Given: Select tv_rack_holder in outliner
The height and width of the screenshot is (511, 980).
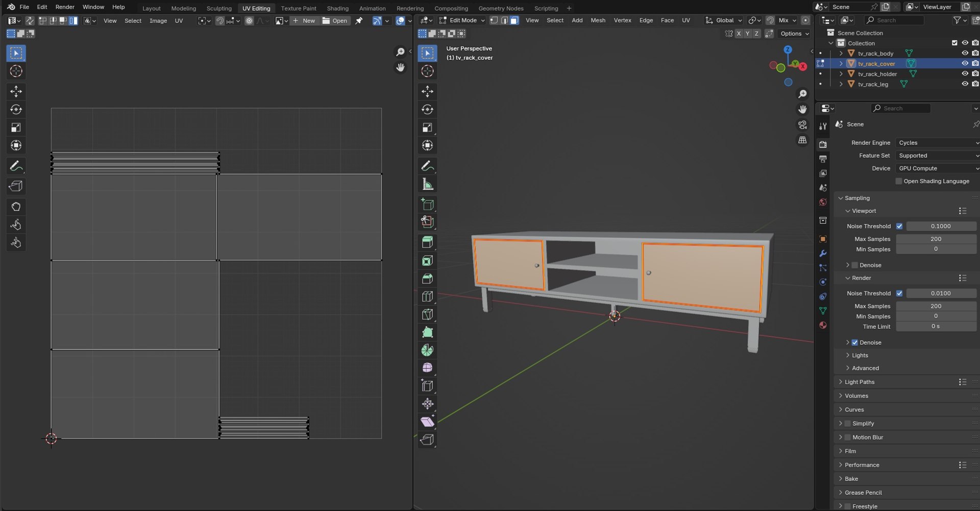Looking at the screenshot, I should click(x=877, y=74).
